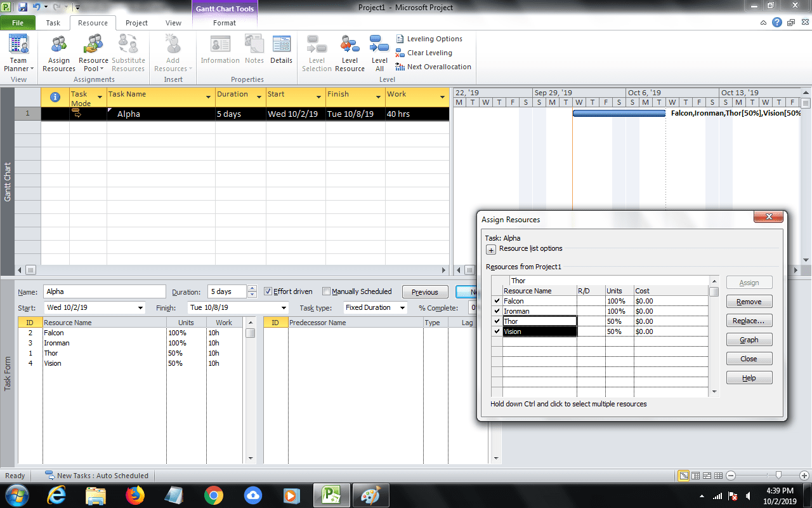Open the Format tab
The image size is (812, 508).
coord(225,23)
